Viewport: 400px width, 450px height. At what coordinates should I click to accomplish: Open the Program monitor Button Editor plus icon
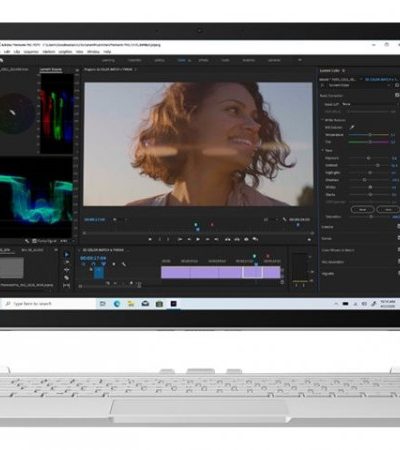click(309, 239)
